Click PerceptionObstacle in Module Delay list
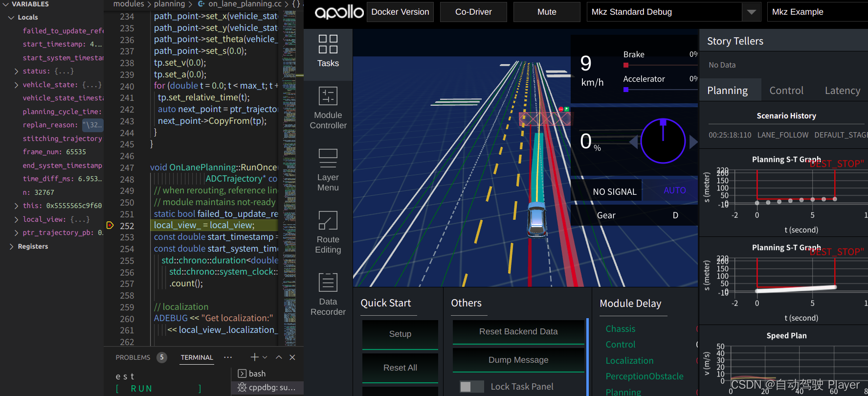 click(645, 376)
